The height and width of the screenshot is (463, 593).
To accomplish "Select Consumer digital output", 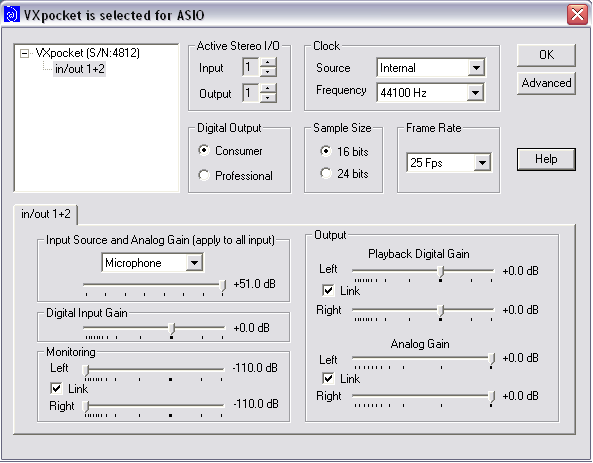I will pyautogui.click(x=230, y=151).
